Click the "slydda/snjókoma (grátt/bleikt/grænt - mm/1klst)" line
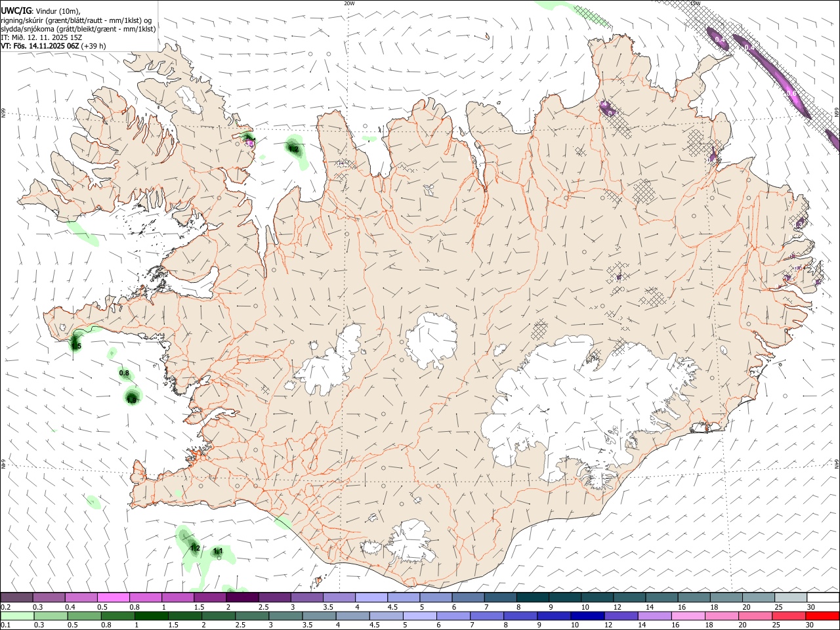Viewport: 840px width, 630px height. point(79,29)
